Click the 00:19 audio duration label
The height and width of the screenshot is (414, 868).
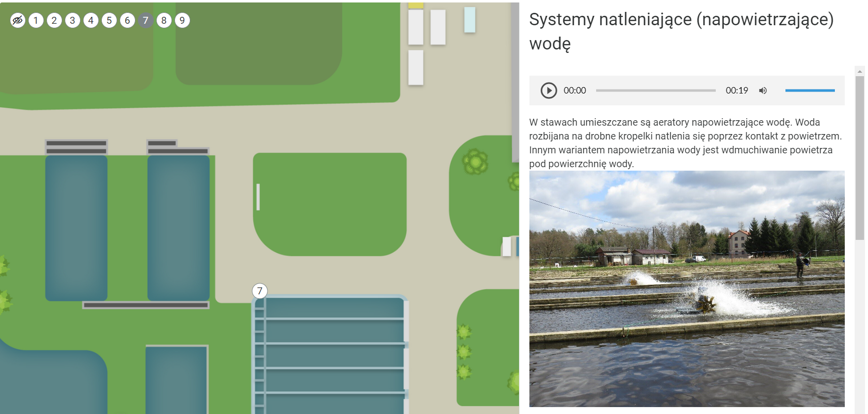[x=737, y=91]
